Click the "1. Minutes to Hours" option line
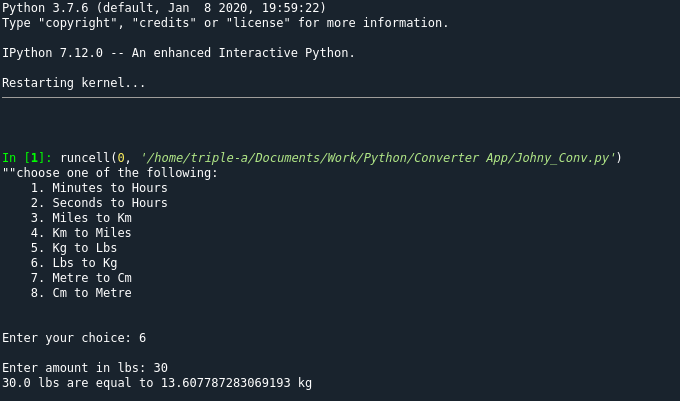680x401 pixels. tap(99, 188)
